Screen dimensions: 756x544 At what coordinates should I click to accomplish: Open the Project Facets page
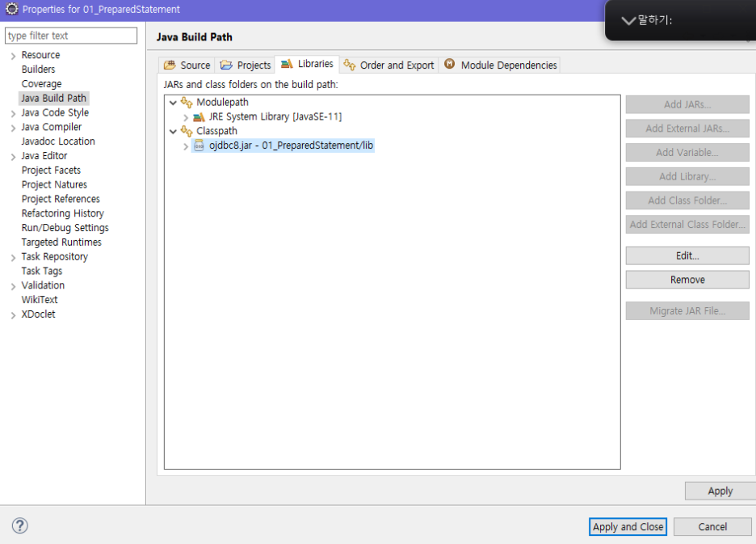tap(51, 171)
